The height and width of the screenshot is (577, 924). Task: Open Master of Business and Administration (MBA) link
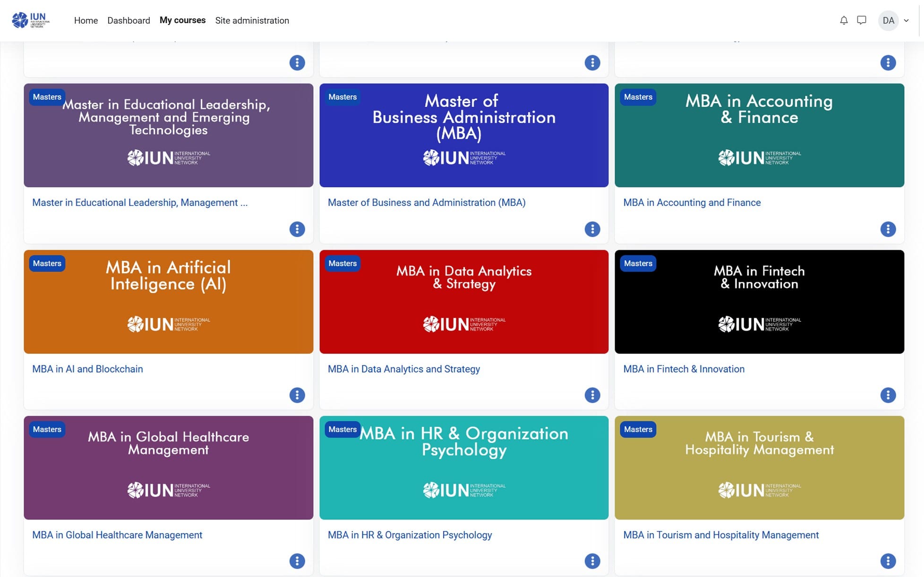coord(427,203)
